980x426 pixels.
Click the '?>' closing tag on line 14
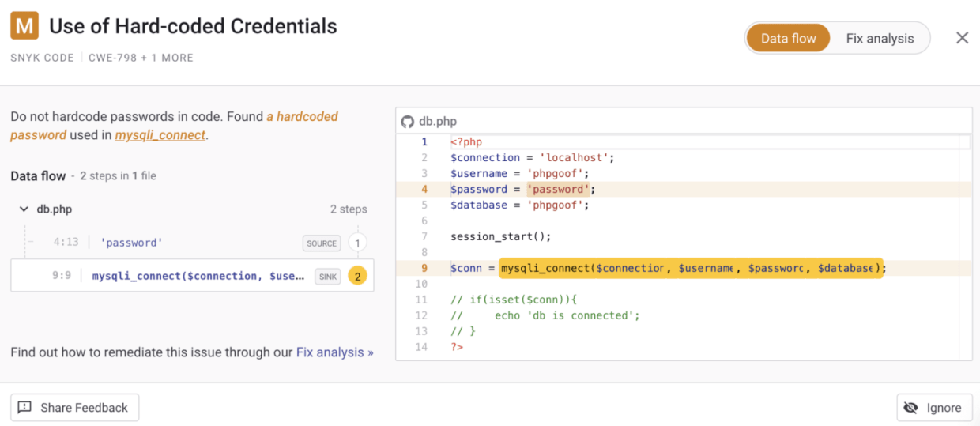[x=457, y=347]
